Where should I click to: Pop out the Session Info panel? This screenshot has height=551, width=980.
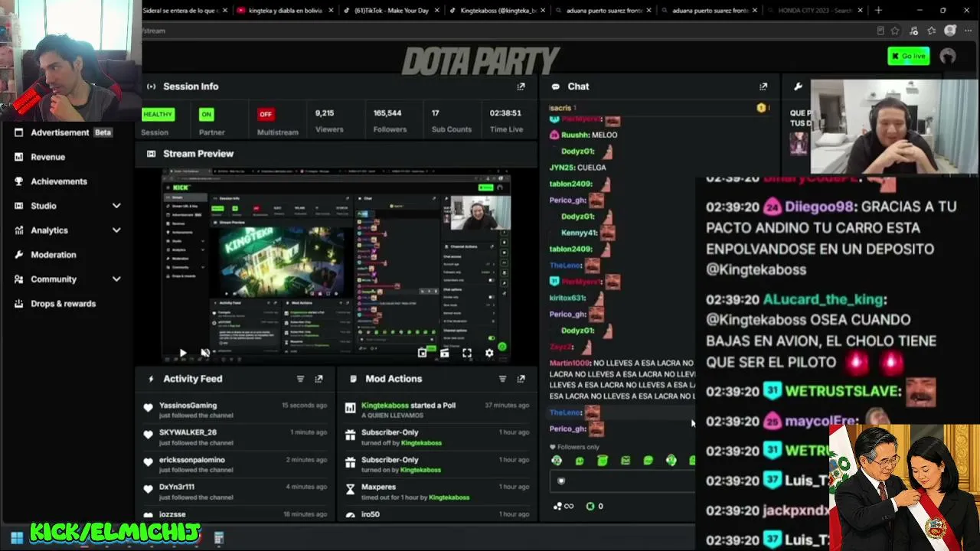pyautogui.click(x=521, y=86)
